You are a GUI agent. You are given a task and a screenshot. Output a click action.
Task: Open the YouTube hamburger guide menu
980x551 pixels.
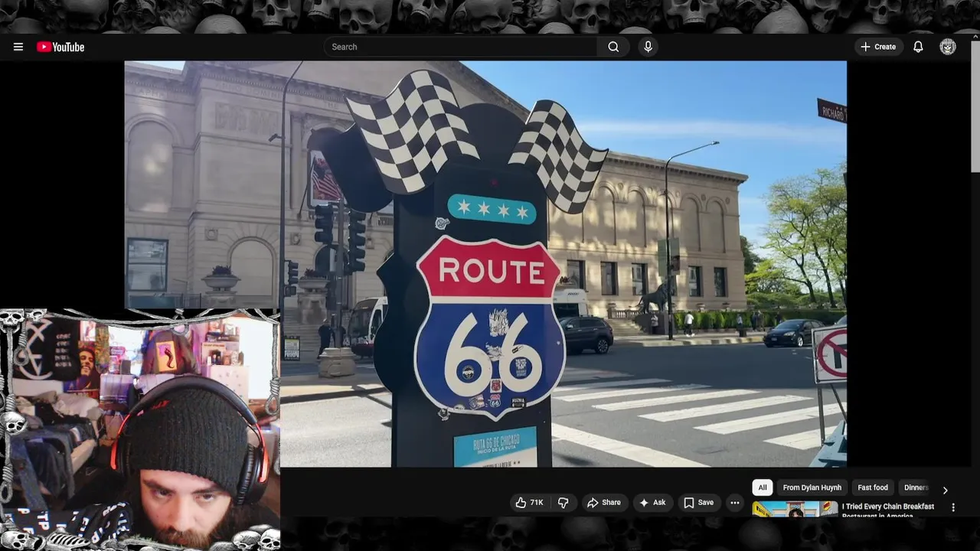[18, 47]
